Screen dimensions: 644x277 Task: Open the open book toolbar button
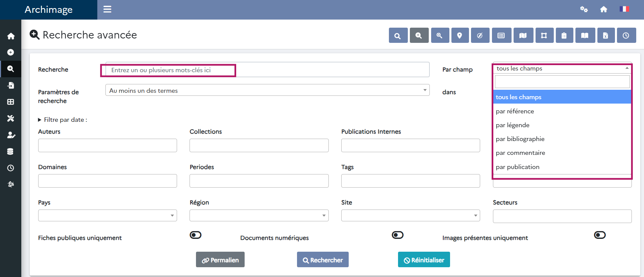pyautogui.click(x=585, y=35)
